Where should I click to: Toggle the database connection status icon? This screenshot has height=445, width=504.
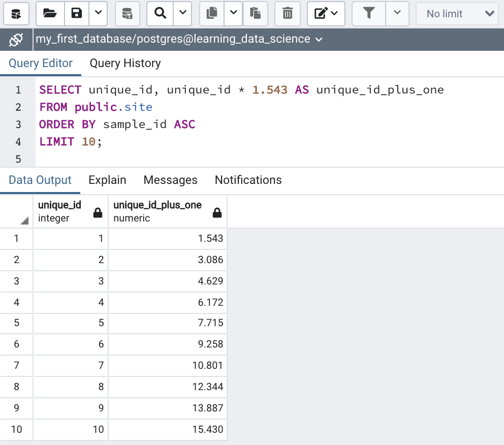[16, 39]
